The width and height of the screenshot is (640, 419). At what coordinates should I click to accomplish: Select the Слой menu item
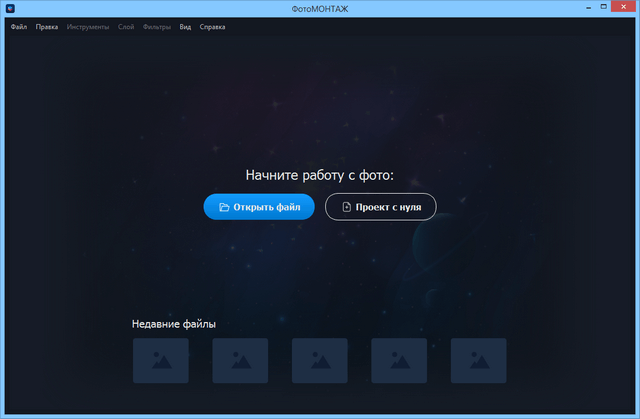tap(126, 27)
